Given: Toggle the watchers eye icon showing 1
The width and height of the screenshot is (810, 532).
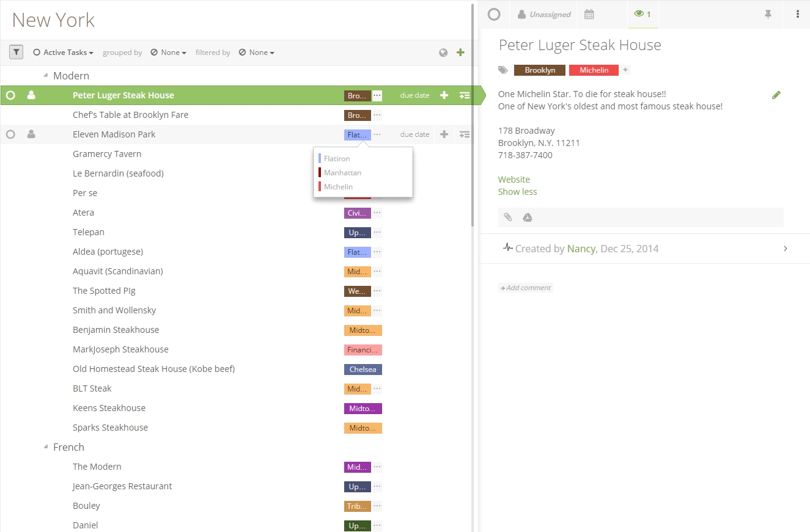Looking at the screenshot, I should [642, 14].
